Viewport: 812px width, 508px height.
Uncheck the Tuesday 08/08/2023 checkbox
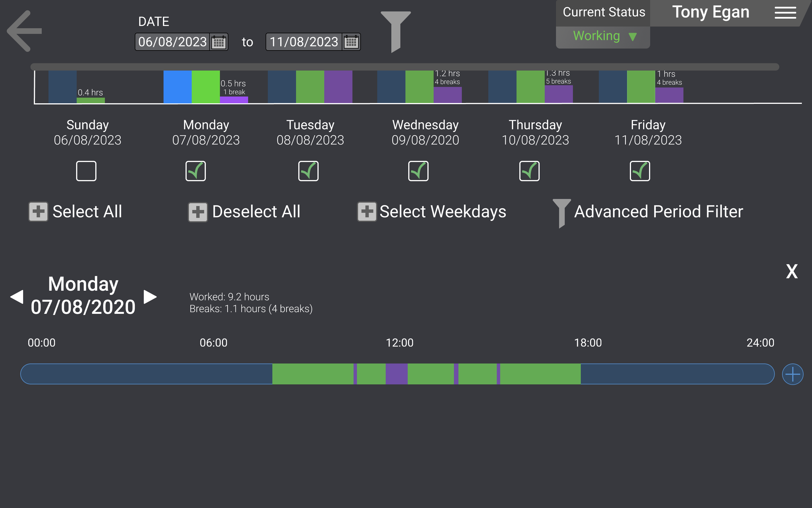308,171
